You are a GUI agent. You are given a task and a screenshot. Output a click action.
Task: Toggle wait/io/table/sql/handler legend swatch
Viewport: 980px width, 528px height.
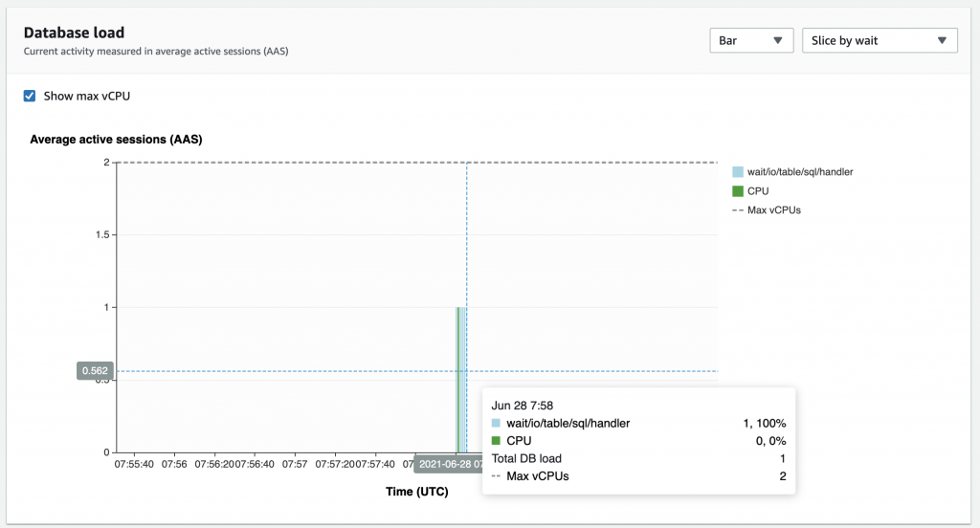click(x=738, y=172)
